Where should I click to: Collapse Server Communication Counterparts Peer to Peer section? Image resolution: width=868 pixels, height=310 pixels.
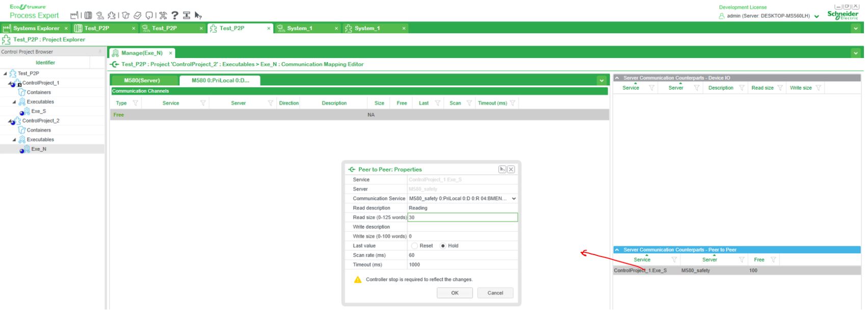coord(617,250)
